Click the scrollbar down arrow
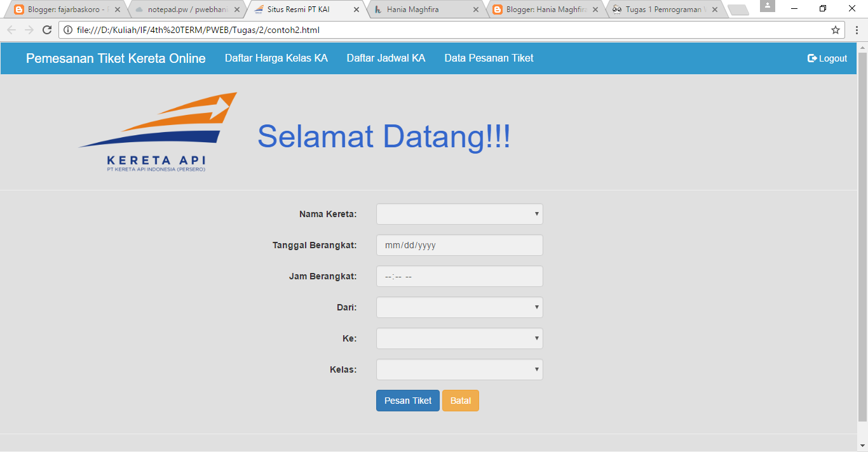Screen dimensions: 868x452 point(862,446)
